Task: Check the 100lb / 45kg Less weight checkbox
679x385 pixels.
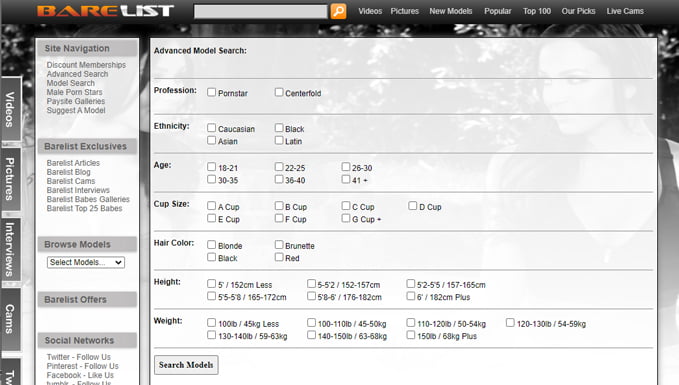Action: coord(211,323)
